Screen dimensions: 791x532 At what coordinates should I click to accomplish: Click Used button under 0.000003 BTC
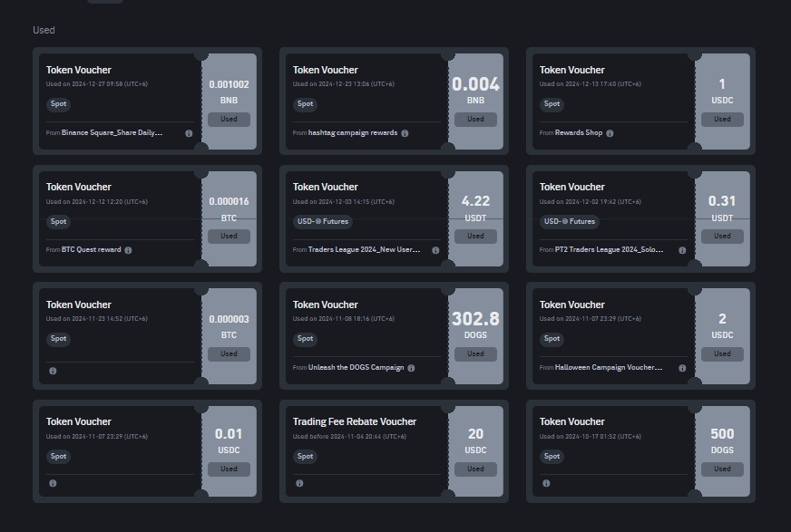(229, 354)
